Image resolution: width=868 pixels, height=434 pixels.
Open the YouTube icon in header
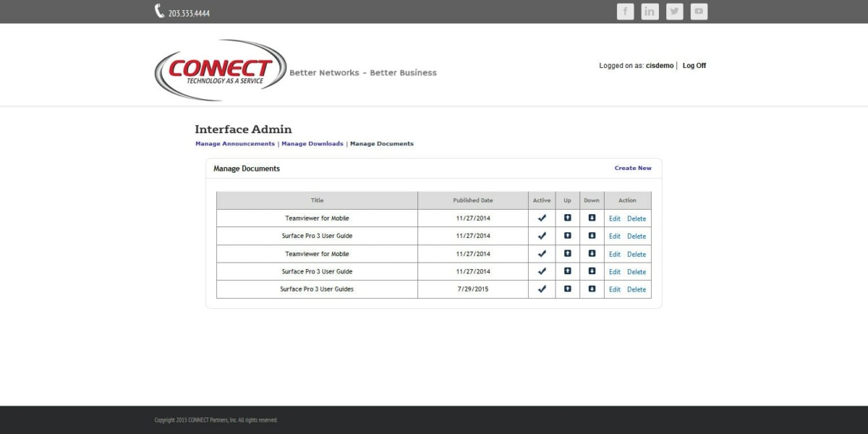[699, 12]
